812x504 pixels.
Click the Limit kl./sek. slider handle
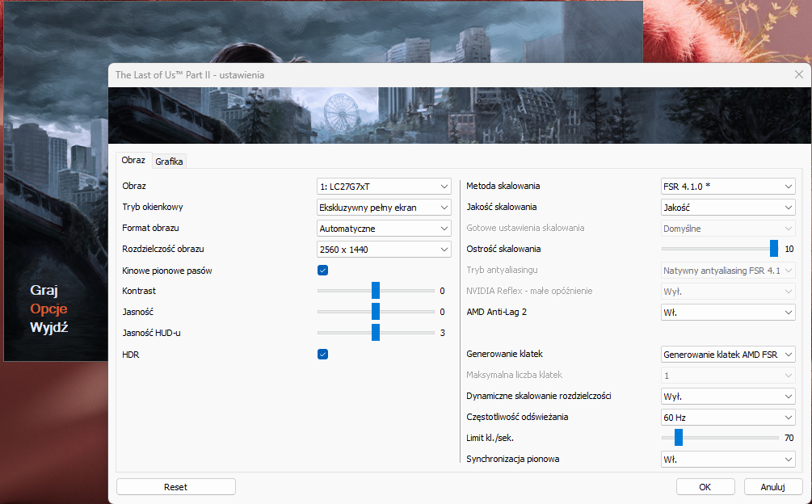(679, 438)
